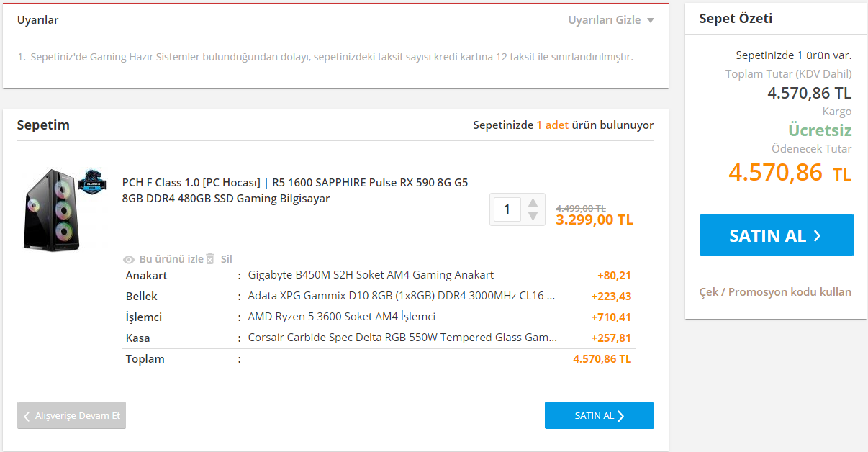Click the bottom SATIN AL button
Viewport: 868px width, 452px height.
[600, 415]
